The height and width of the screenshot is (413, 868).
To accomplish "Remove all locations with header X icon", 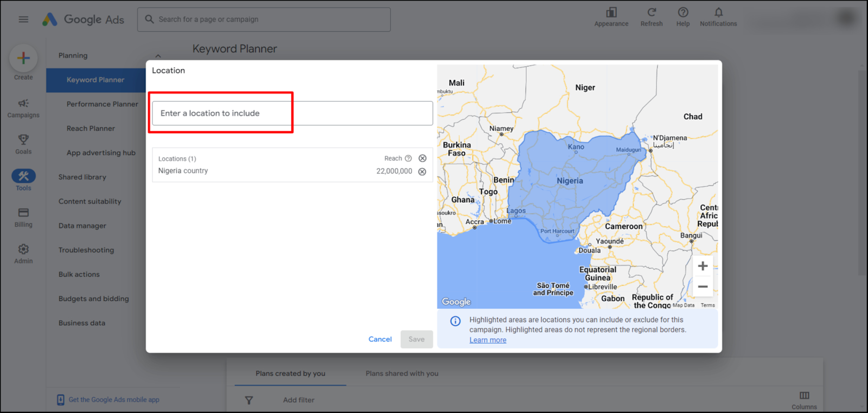I will pos(423,158).
